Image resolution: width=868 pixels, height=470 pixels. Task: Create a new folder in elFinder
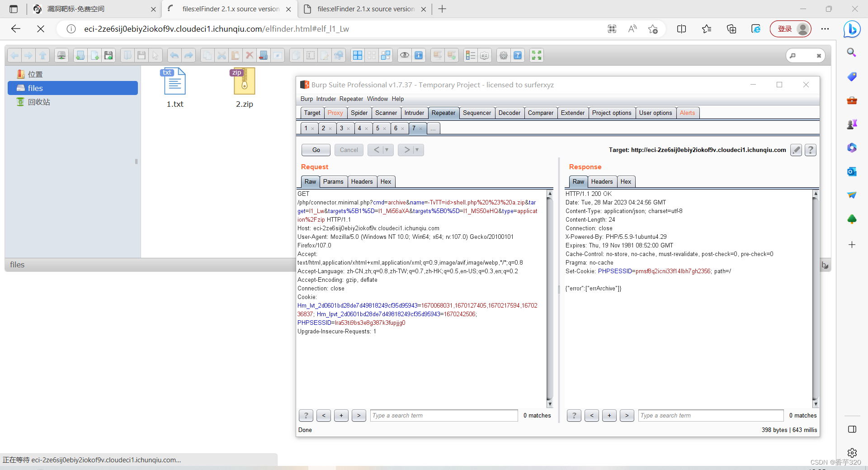80,55
